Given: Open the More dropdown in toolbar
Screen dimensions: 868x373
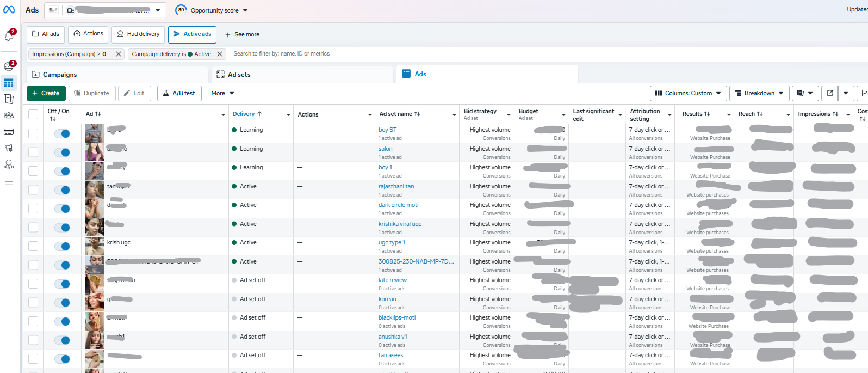Looking at the screenshot, I should [x=222, y=93].
